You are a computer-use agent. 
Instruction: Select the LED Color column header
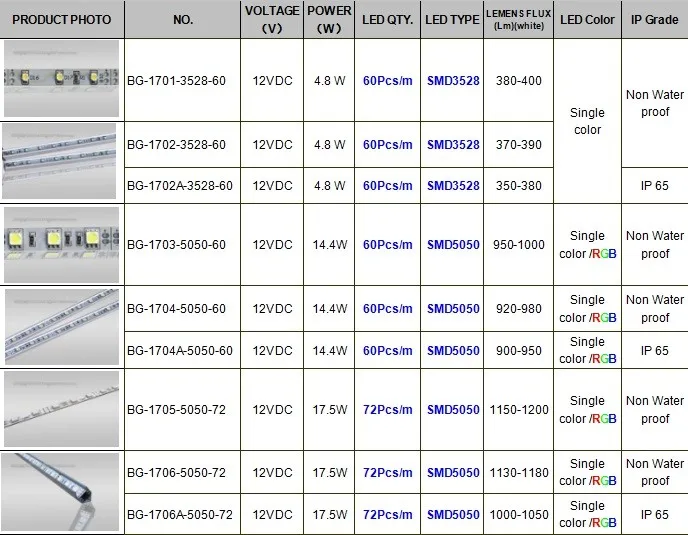click(587, 19)
